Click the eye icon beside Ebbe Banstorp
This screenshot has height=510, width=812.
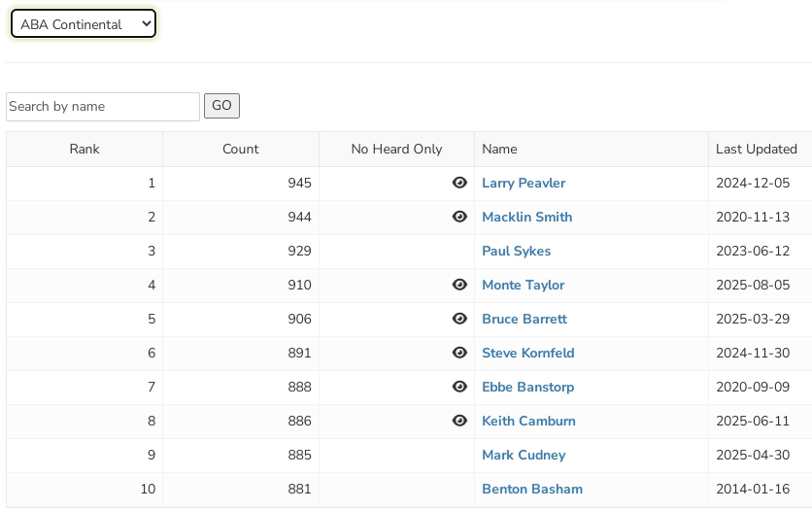click(459, 387)
